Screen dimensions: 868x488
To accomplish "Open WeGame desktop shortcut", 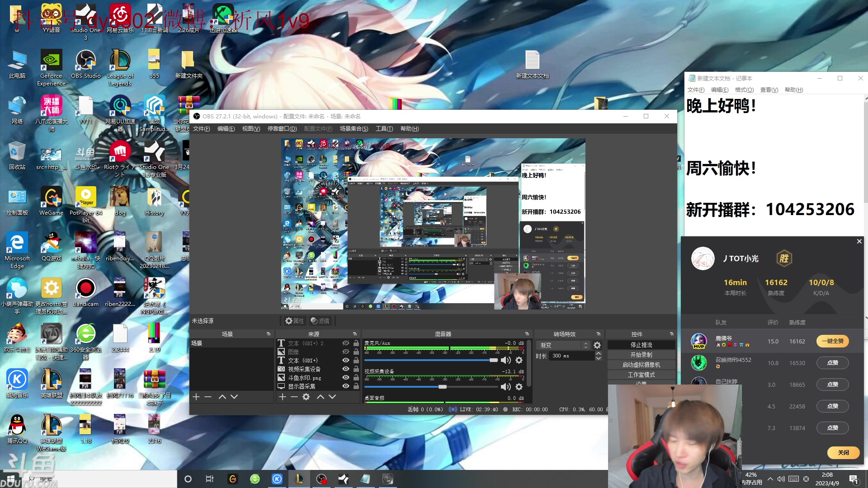I will click(51, 201).
